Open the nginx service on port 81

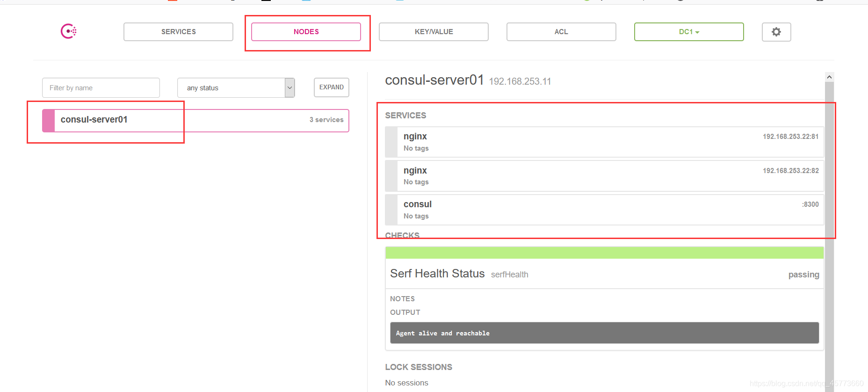coord(604,142)
